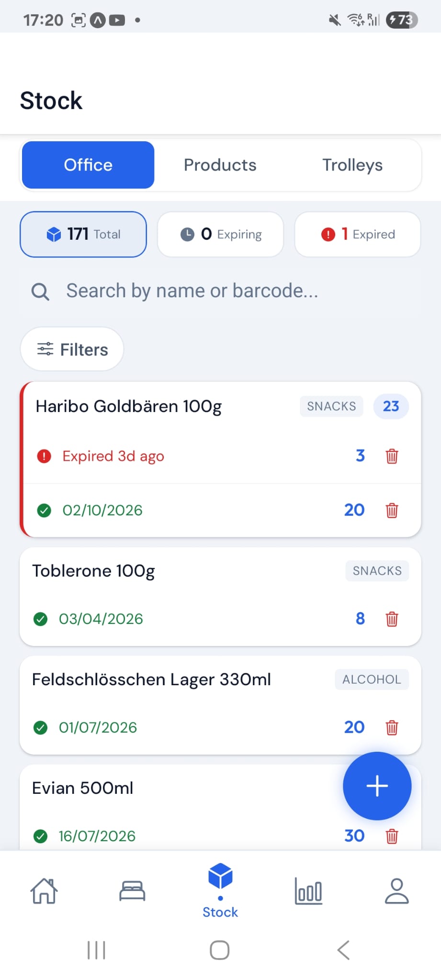Screen dimensions: 441x980
Task: Switch to the Trolleys tab
Action: click(x=352, y=165)
